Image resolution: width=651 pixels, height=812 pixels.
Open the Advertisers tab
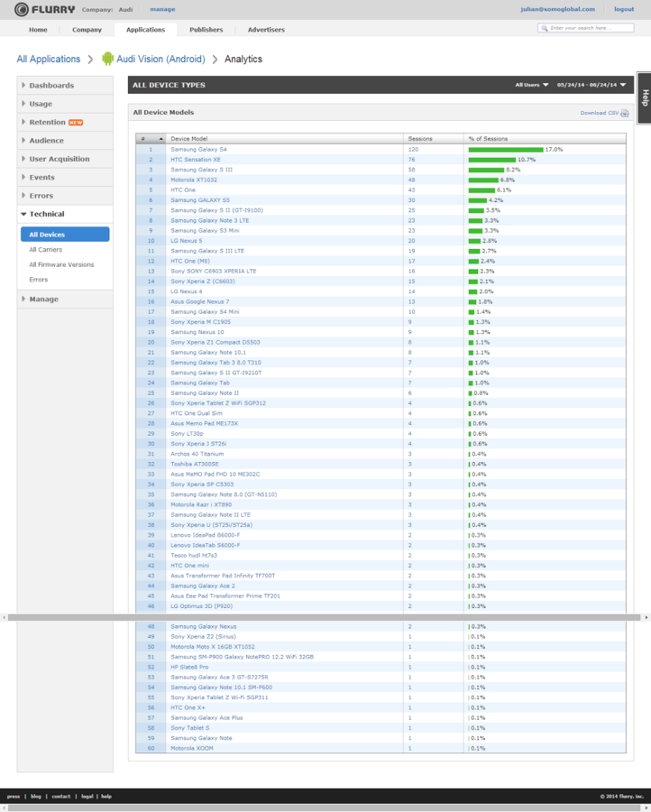coord(266,30)
